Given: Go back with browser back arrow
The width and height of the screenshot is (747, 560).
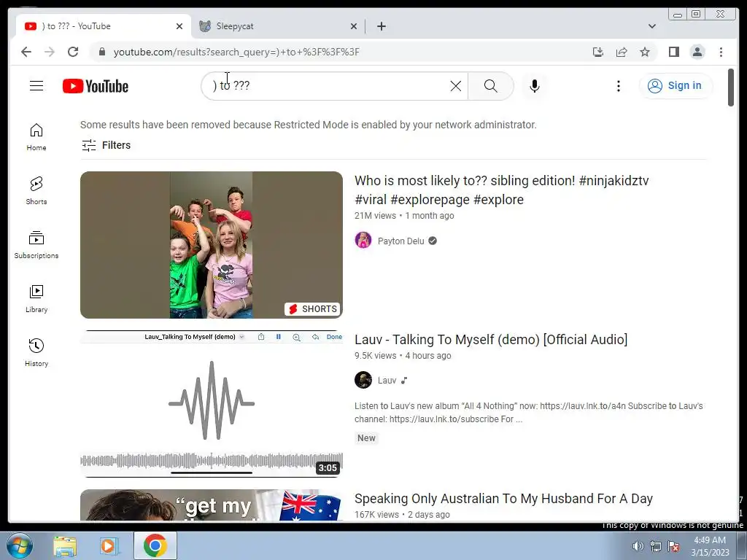Looking at the screenshot, I should point(26,52).
